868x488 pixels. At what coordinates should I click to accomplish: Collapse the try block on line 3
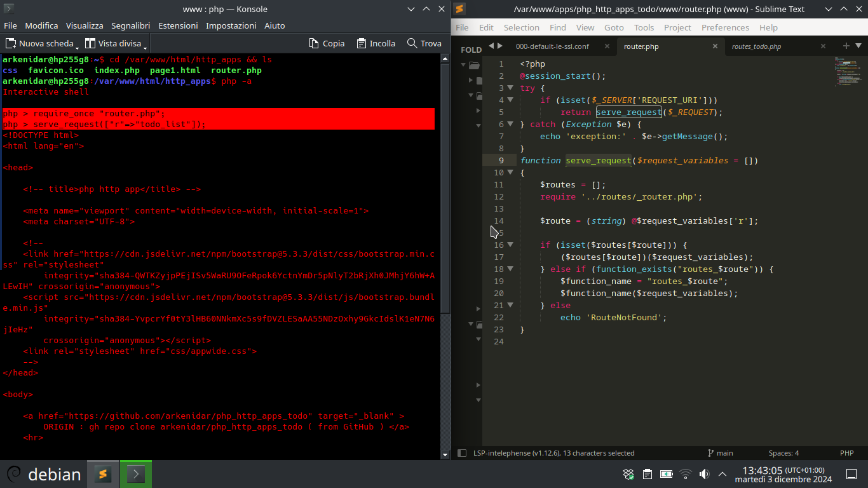pyautogui.click(x=510, y=88)
